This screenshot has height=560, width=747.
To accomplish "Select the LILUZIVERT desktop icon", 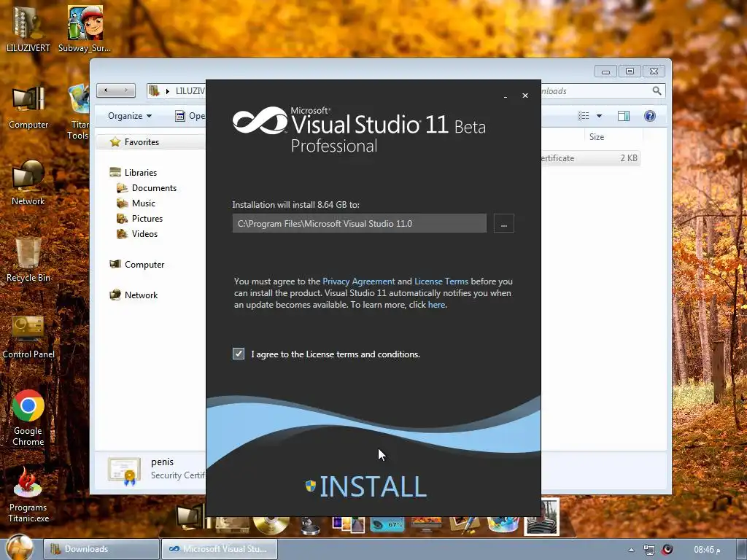I will 28,28.
